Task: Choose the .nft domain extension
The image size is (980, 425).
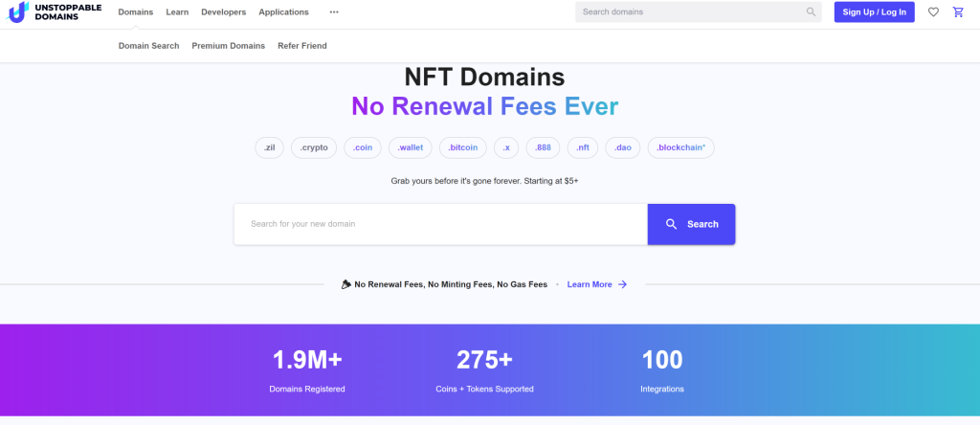Action: pyautogui.click(x=582, y=147)
